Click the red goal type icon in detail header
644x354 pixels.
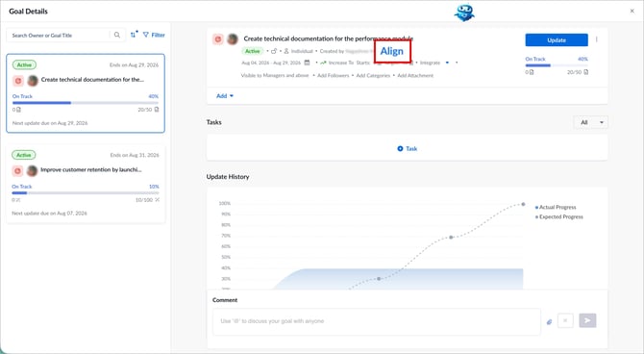(x=218, y=39)
